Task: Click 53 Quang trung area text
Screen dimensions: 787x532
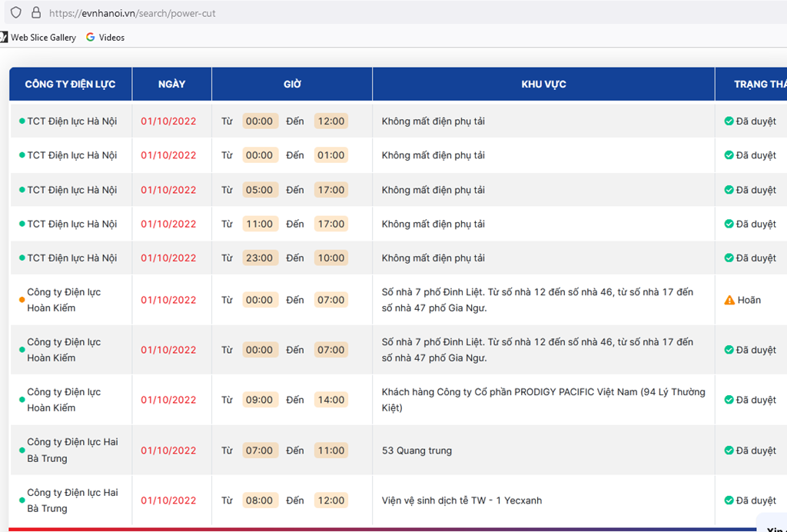Action: (x=417, y=451)
